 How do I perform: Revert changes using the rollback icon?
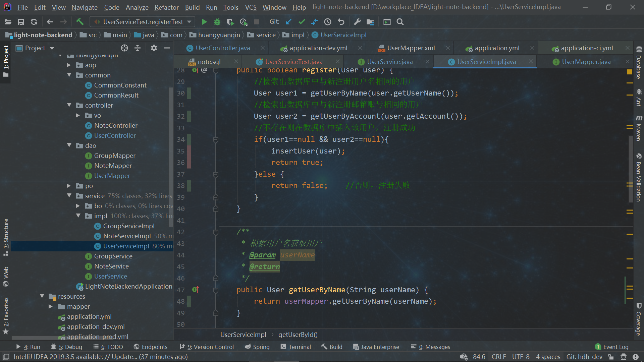click(341, 22)
